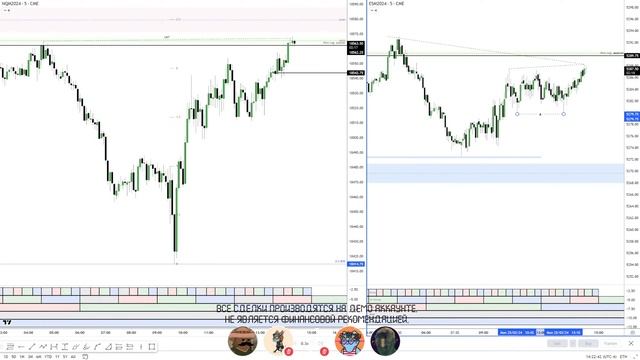Open the go-to-date calendar icon

click(85, 356)
